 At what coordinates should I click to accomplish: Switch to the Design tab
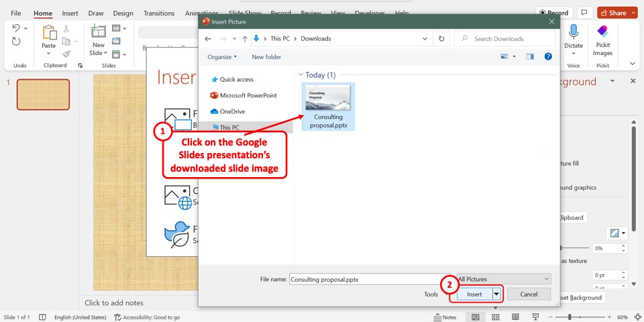123,13
